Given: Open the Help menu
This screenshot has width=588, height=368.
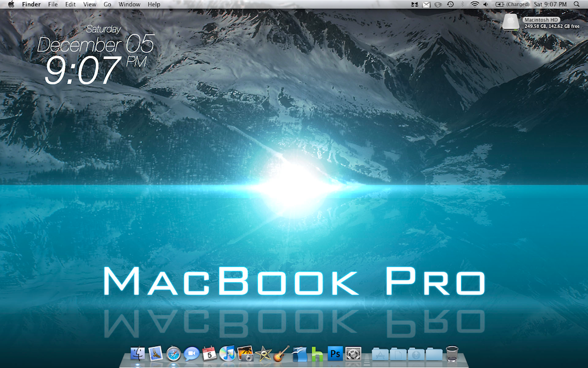Looking at the screenshot, I should 154,5.
